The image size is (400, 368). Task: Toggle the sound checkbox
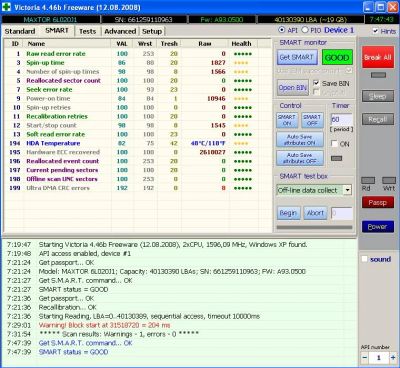coord(365,259)
